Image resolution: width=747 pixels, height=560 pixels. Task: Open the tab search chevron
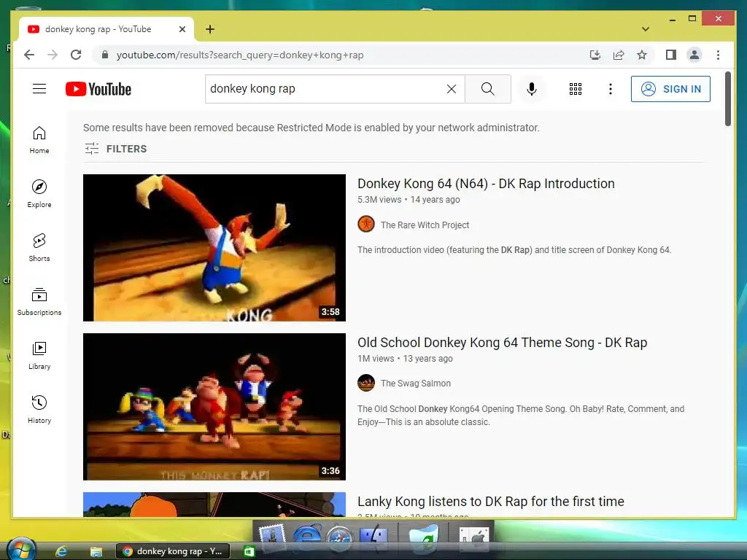click(x=645, y=29)
